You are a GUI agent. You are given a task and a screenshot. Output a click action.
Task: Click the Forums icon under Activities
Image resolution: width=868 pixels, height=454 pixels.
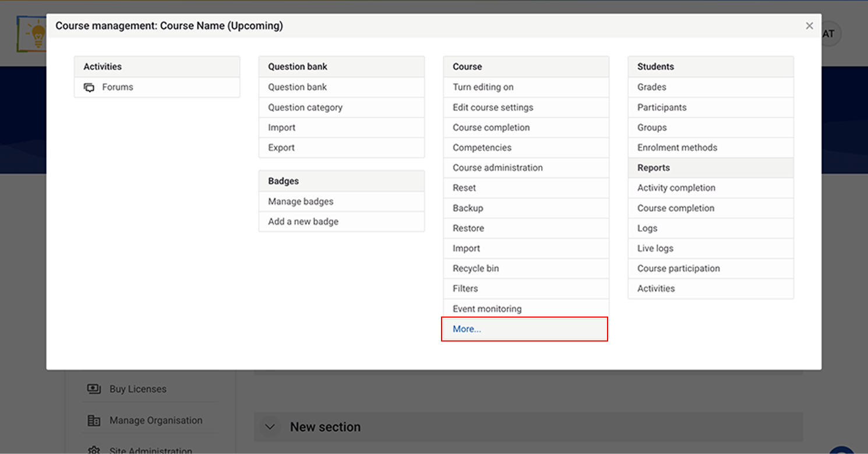pos(89,87)
